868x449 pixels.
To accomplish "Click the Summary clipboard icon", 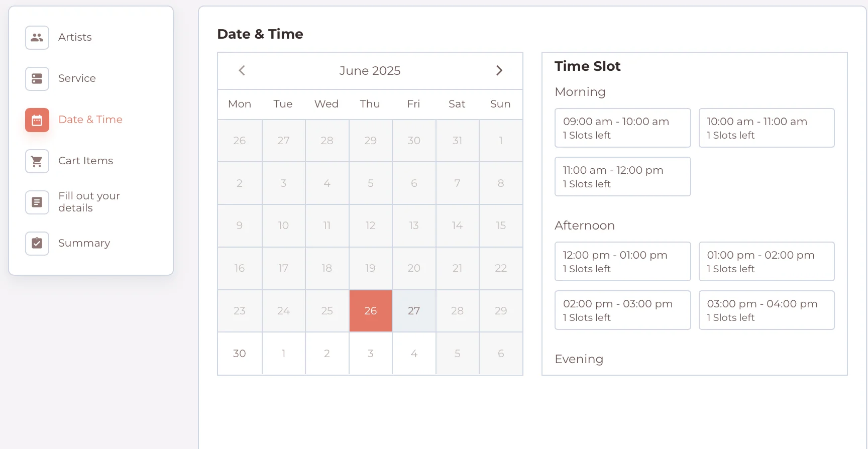I will (x=37, y=244).
